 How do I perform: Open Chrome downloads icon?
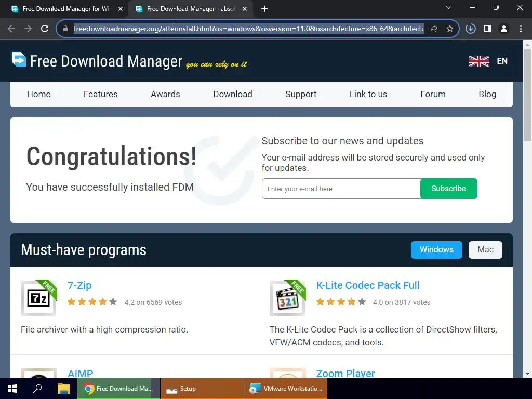tap(471, 29)
